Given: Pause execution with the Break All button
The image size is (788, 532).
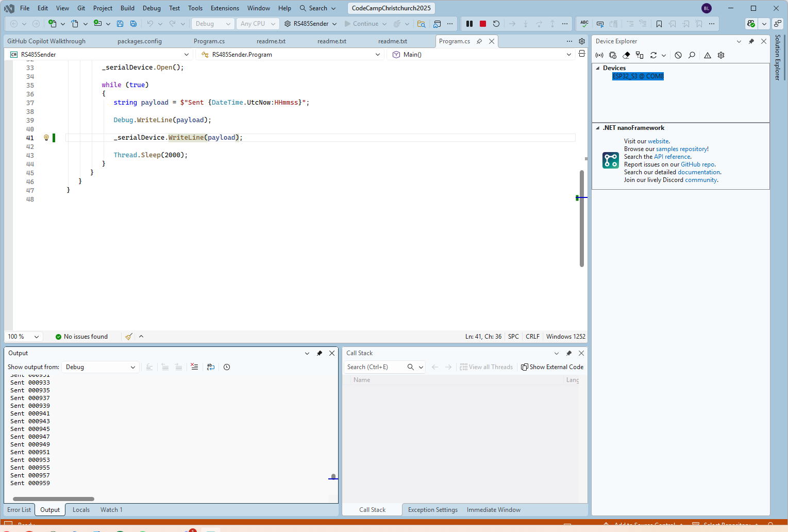Looking at the screenshot, I should [x=470, y=24].
